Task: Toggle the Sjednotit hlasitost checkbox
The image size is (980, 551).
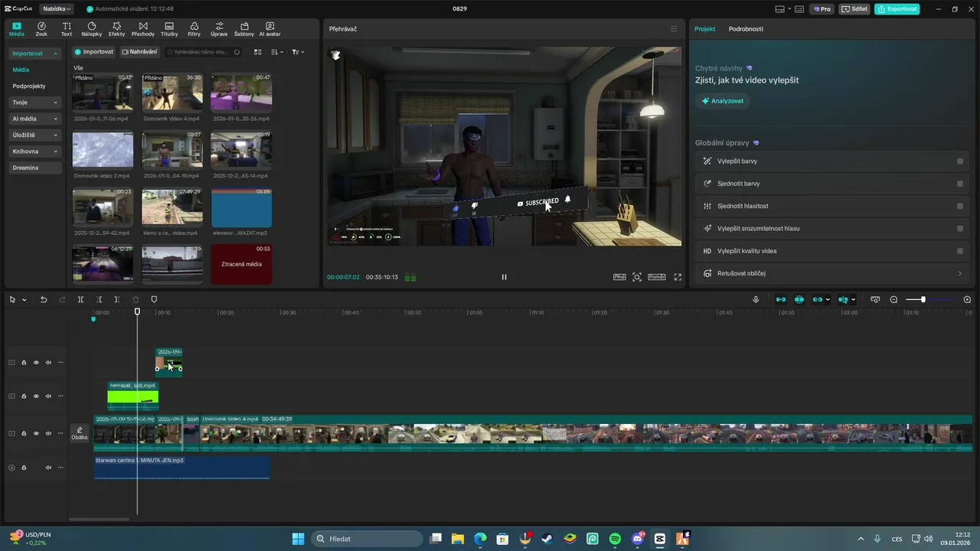Action: (x=960, y=206)
